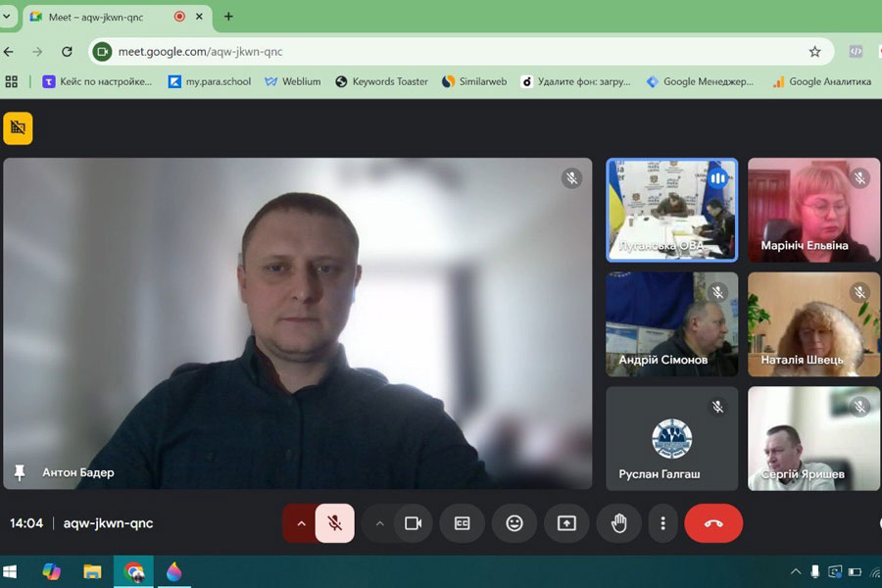Open the Keywords Toaster bookmark

(x=381, y=81)
